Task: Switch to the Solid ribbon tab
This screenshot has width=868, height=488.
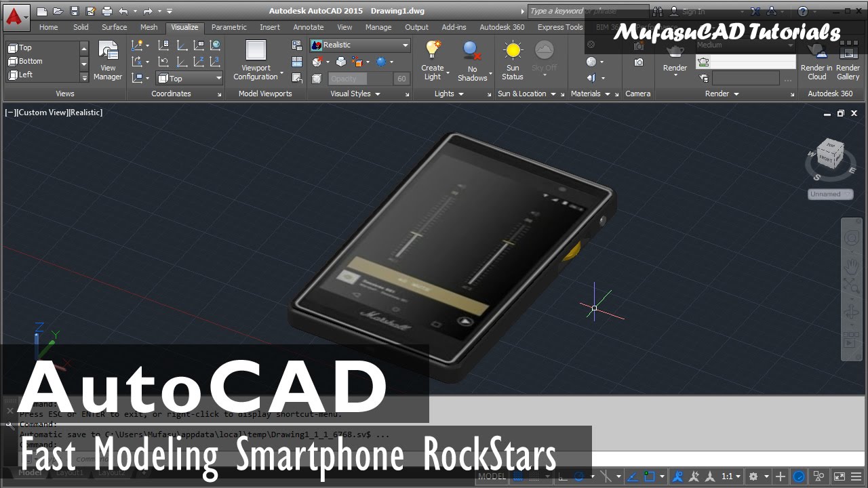Action: [81, 27]
